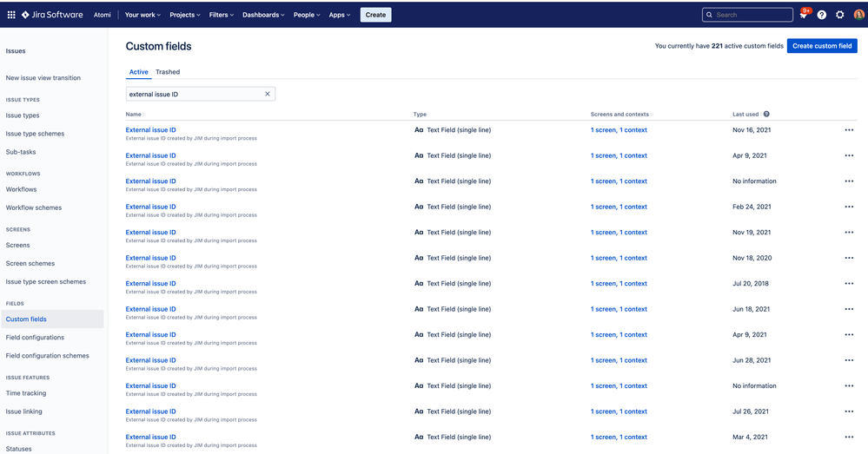868x454 pixels.
Task: Open External issue ID used Nov 16, 2021
Action: 150,130
